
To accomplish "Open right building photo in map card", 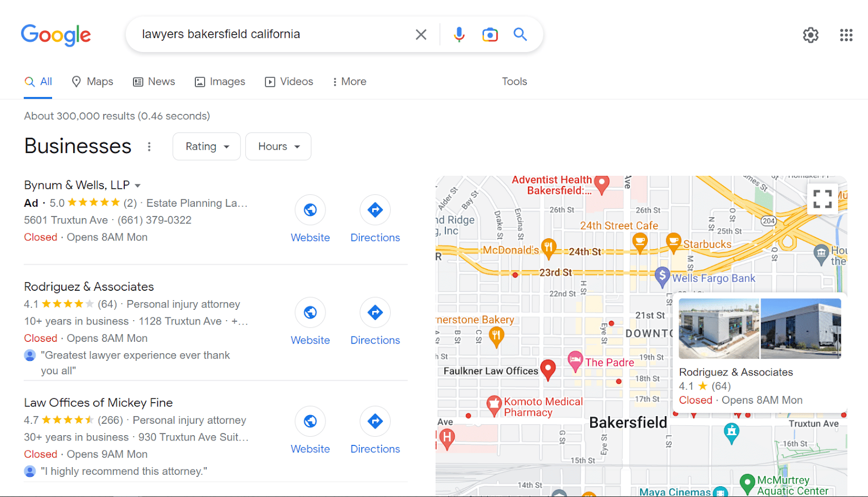I will pyautogui.click(x=801, y=328).
